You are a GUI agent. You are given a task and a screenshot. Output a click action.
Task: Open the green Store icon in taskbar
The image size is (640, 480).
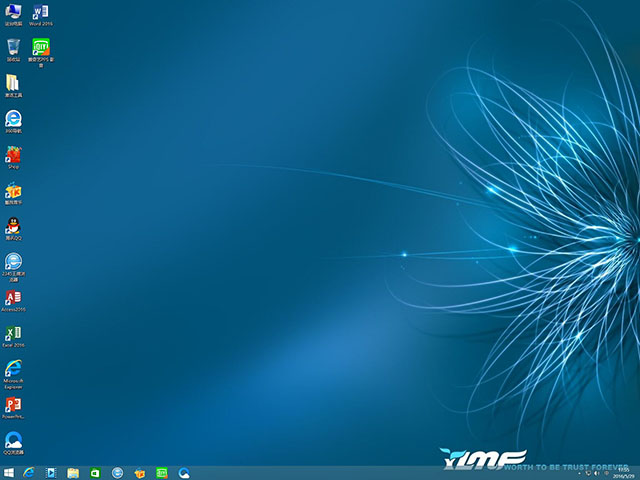click(95, 472)
